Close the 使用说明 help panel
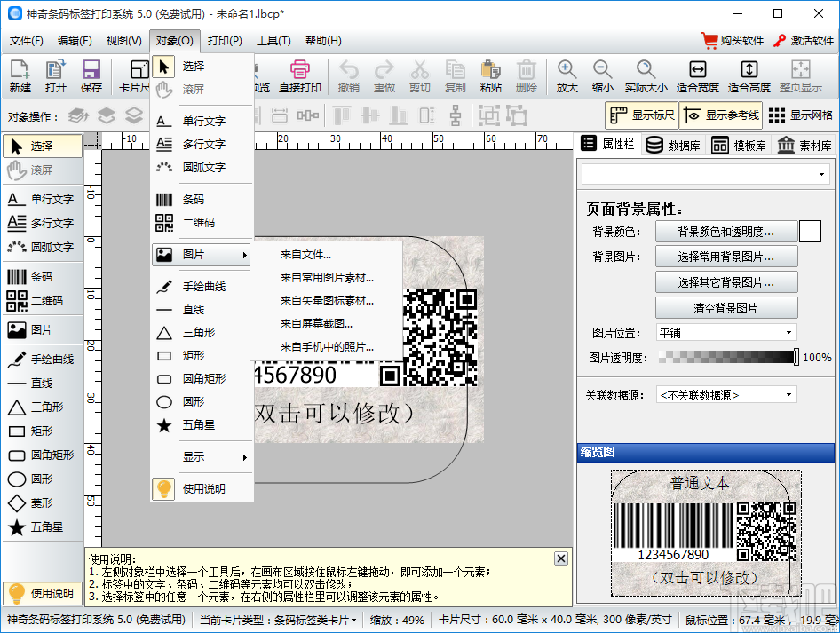This screenshot has width=840, height=633. 560,558
